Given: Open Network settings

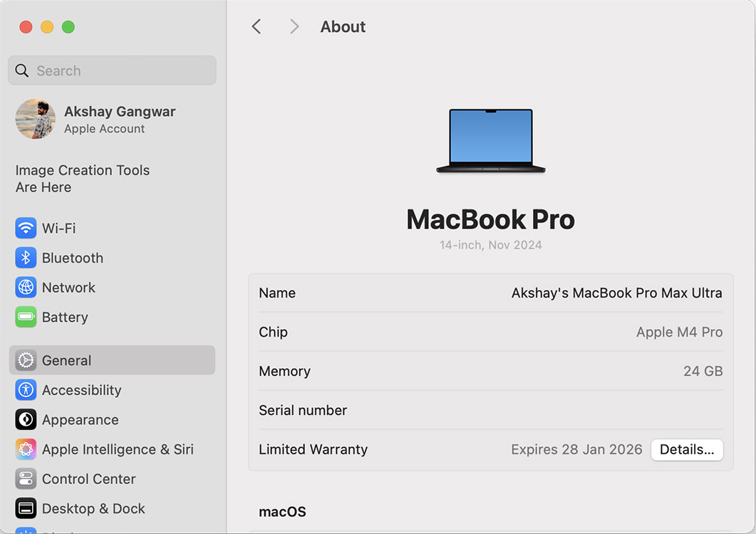Looking at the screenshot, I should [26, 288].
